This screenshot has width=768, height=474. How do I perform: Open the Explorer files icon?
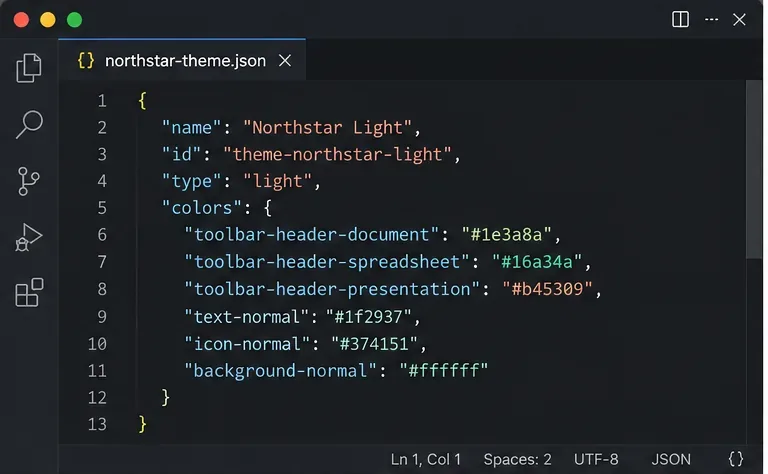click(29, 68)
